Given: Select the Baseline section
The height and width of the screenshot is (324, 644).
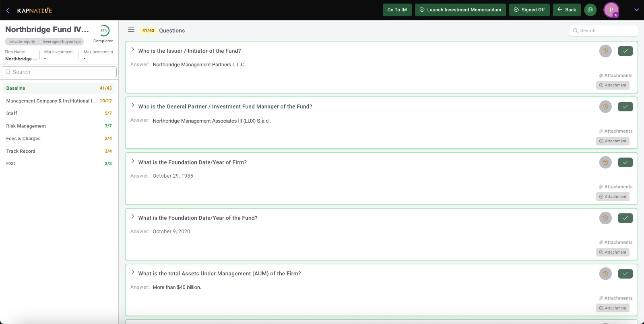Looking at the screenshot, I should (x=59, y=88).
